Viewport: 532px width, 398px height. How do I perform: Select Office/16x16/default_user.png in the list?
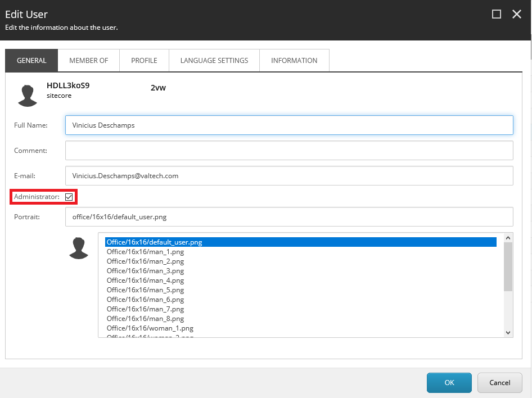coord(301,242)
